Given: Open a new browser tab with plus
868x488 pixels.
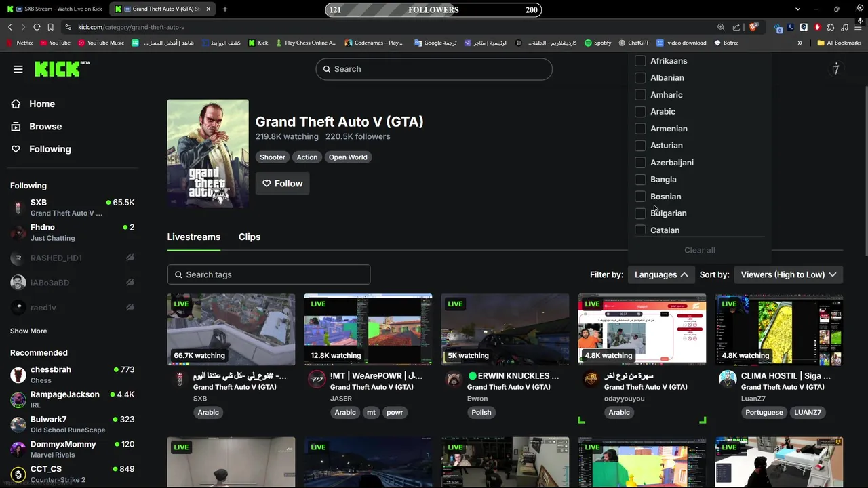Looking at the screenshot, I should coord(224,9).
